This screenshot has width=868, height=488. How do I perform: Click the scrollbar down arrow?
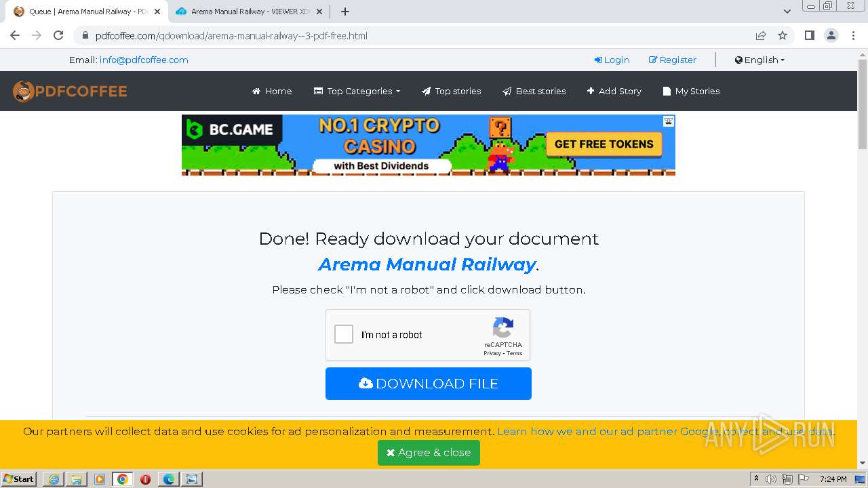pyautogui.click(x=863, y=464)
